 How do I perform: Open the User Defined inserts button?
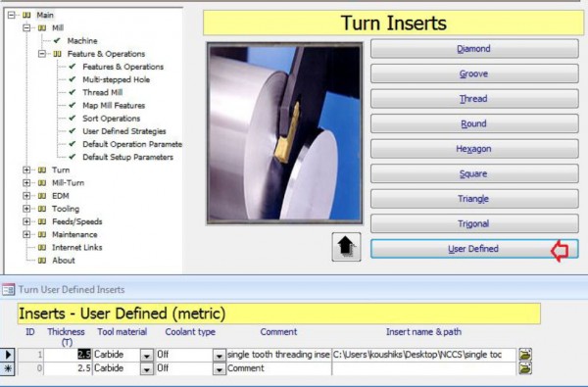coord(474,249)
